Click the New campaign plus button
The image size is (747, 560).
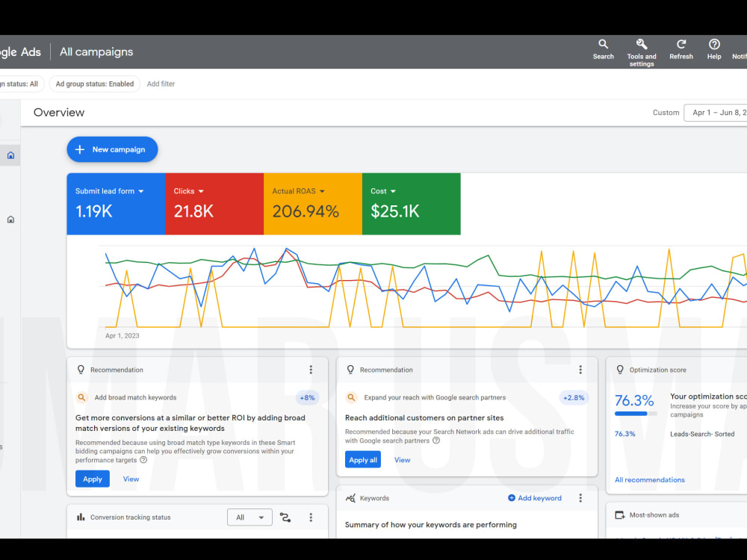(x=112, y=149)
